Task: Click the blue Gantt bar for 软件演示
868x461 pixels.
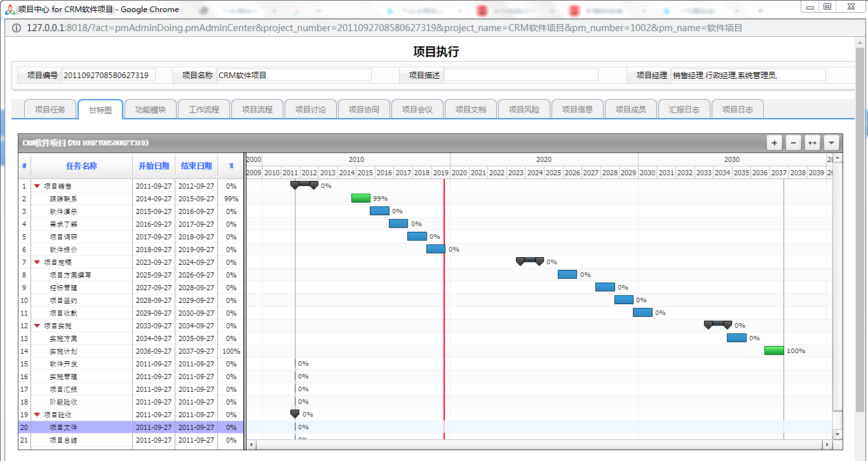Action: point(379,211)
